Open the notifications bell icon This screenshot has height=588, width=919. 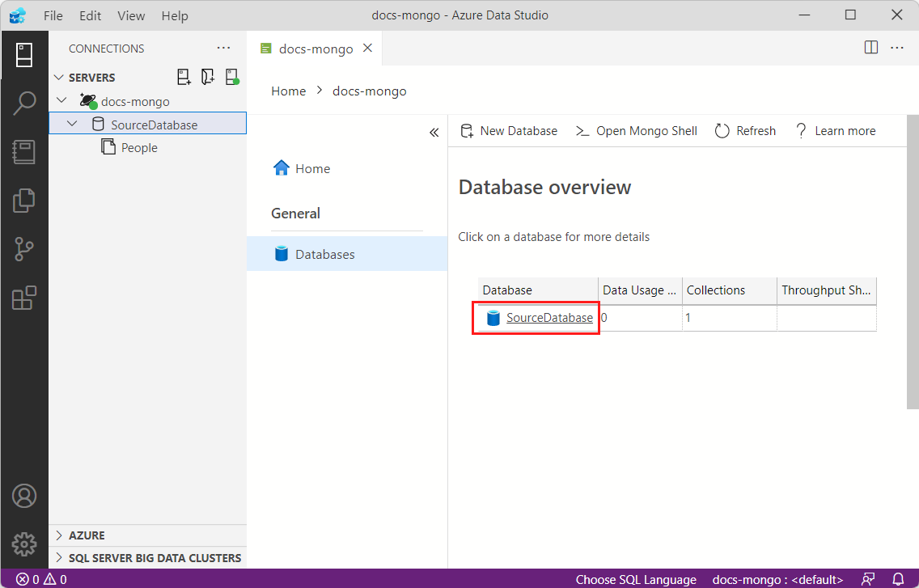tap(898, 579)
